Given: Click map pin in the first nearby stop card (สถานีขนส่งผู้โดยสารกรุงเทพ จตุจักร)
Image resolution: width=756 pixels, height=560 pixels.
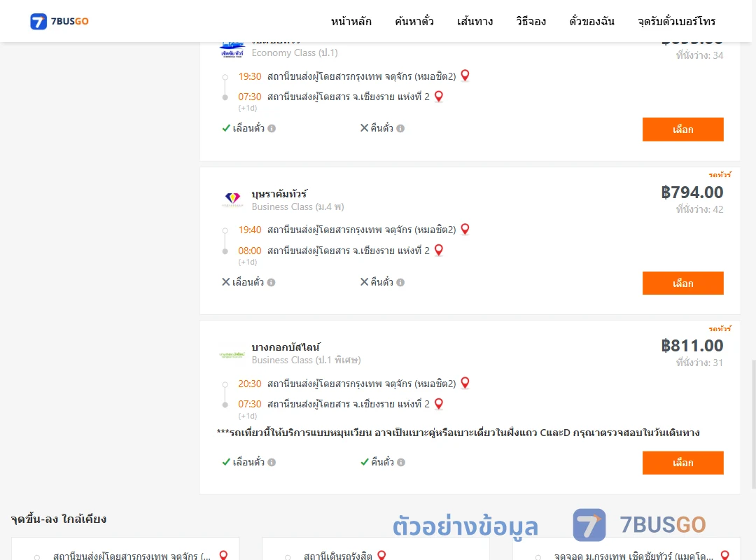Looking at the screenshot, I should pos(223,555).
